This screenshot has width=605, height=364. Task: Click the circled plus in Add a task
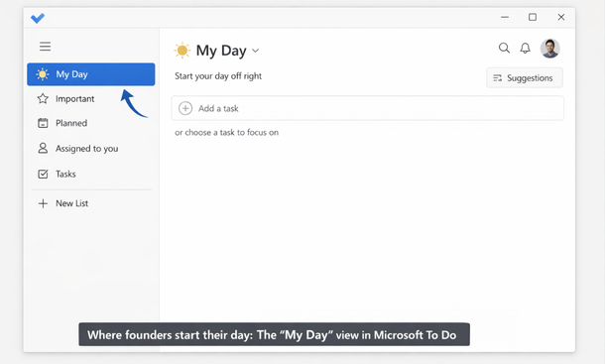point(185,108)
